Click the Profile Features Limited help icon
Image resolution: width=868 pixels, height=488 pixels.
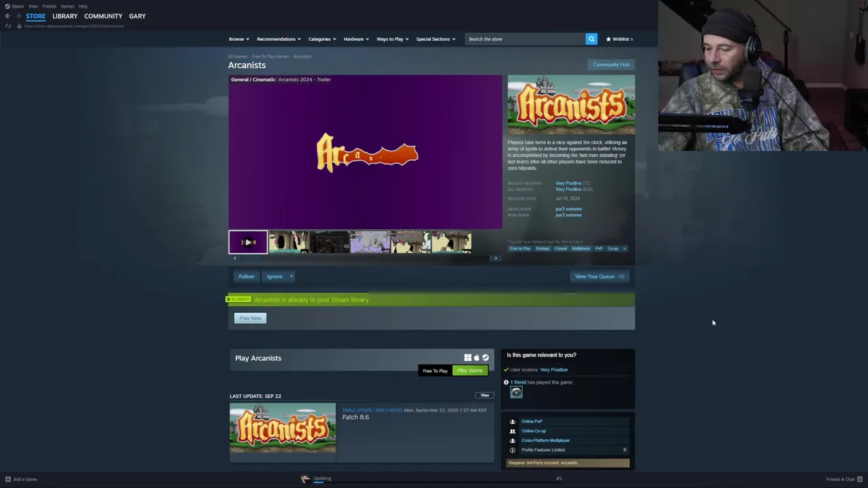pos(625,450)
